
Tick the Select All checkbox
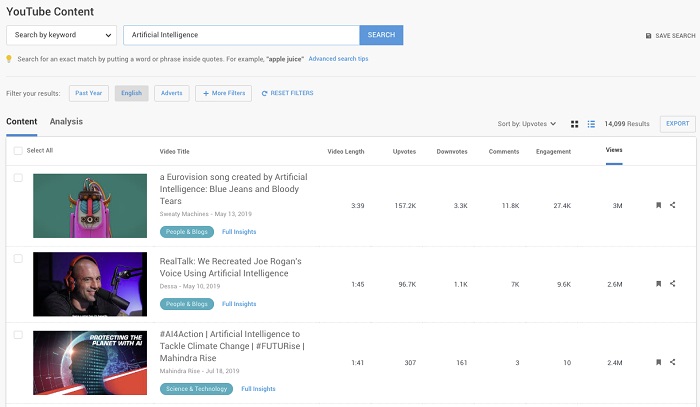click(18, 151)
